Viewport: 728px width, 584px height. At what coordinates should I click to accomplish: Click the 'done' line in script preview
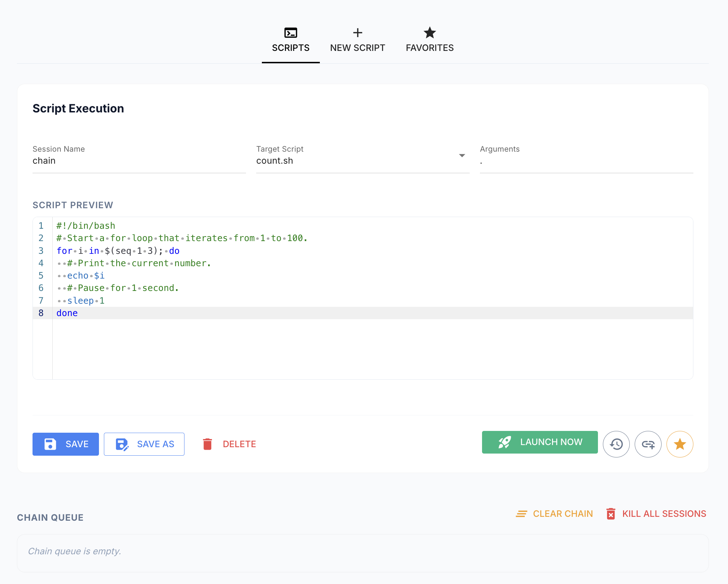67,313
